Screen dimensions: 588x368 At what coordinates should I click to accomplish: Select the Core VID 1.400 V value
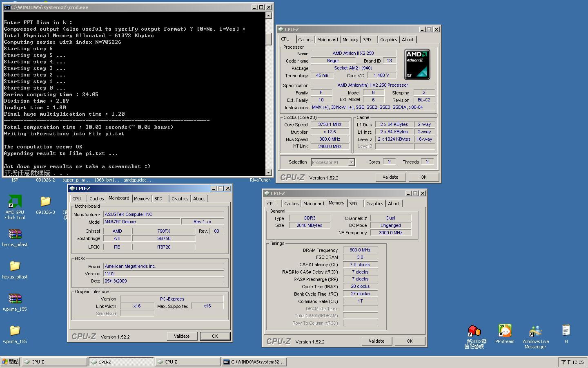(381, 75)
